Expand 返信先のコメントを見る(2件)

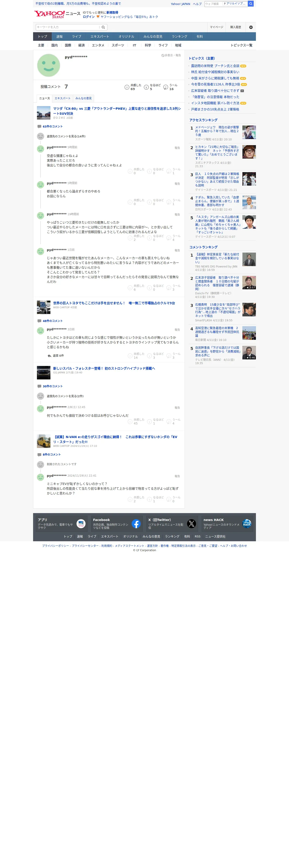pos(65,396)
